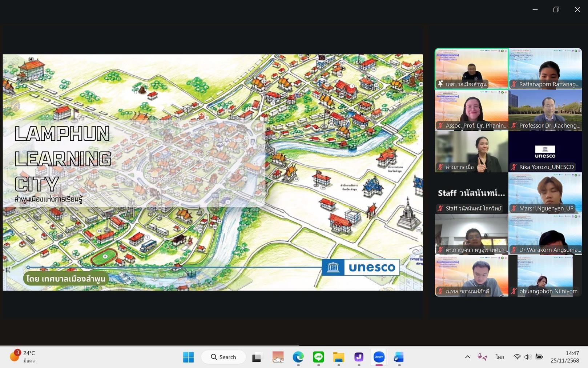This screenshot has width=588, height=368.
Task: Open the volume speaker icon in the tray
Action: coord(527,357)
